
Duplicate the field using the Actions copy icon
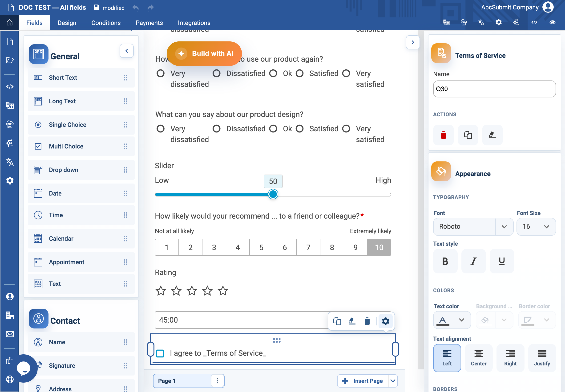(x=468, y=135)
